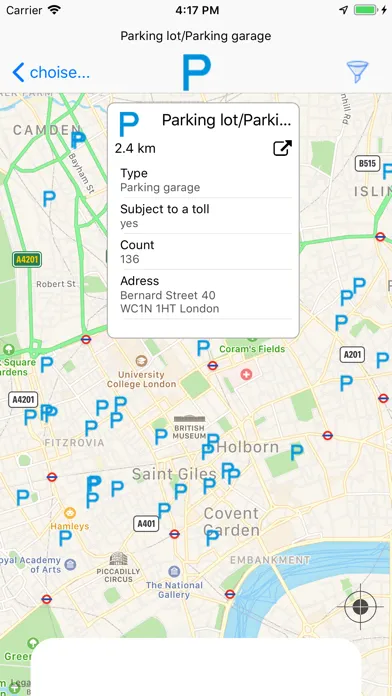Tap 'WC1N 1HT London' address line
392x696 pixels.
point(170,308)
